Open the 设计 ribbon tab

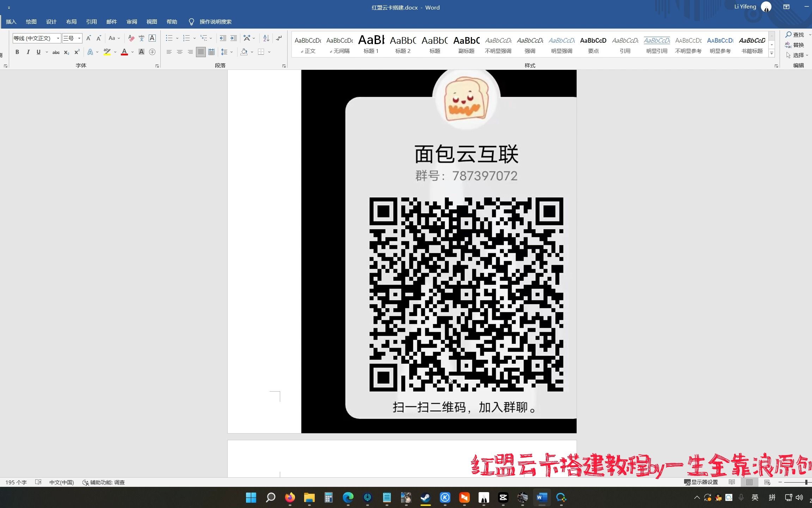click(x=51, y=22)
